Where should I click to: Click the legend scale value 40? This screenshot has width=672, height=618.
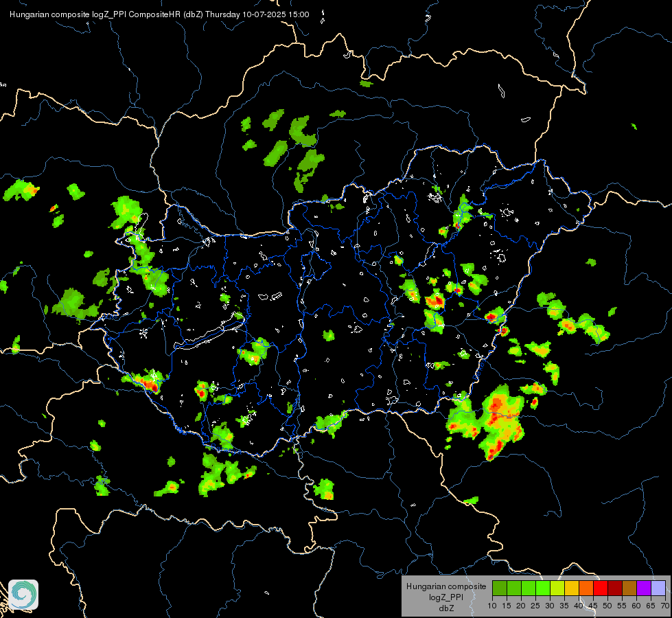[x=579, y=606]
